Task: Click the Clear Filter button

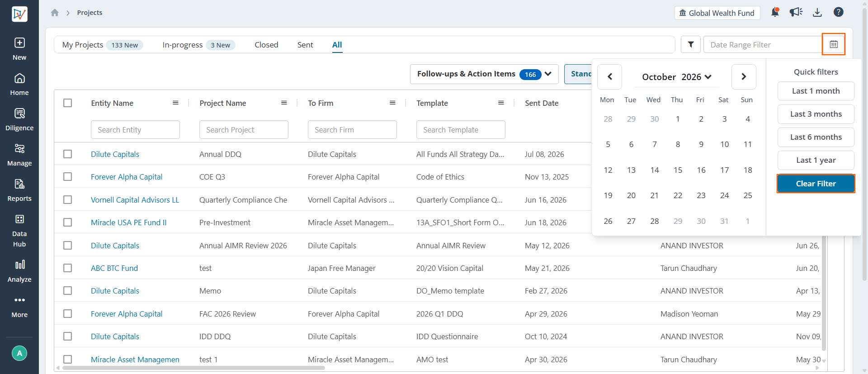Action: 816,184
